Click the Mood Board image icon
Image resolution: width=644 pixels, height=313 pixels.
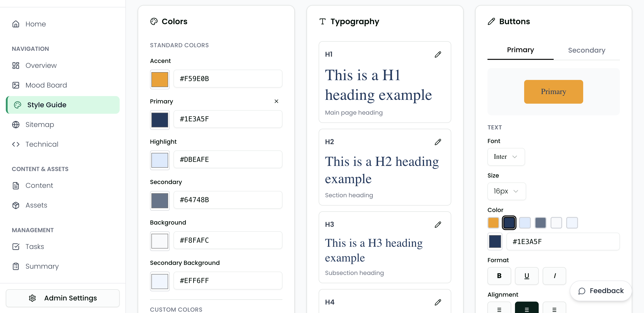tap(16, 85)
